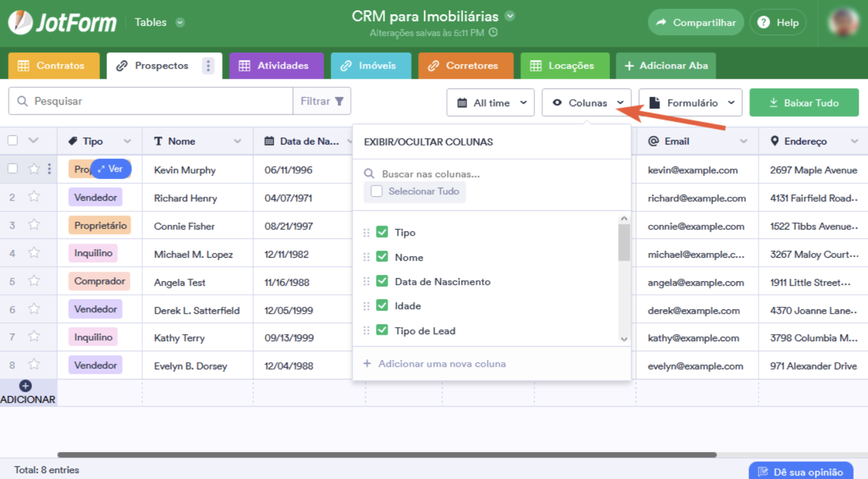
Task: Open the user profile avatar
Action: pos(844,22)
